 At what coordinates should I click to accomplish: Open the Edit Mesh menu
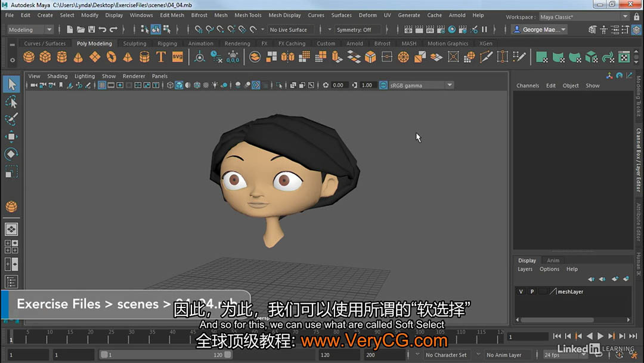(x=172, y=15)
